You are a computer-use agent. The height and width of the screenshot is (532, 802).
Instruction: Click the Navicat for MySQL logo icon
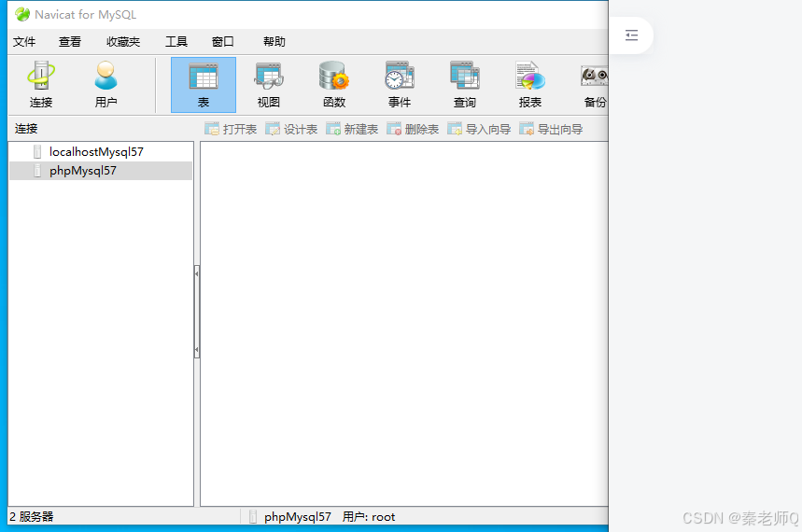click(22, 14)
